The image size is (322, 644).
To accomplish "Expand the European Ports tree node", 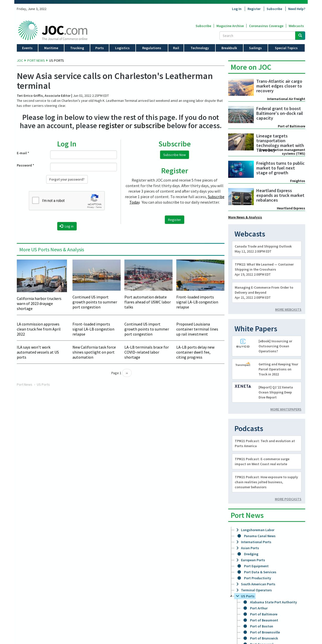I will coord(237,560).
